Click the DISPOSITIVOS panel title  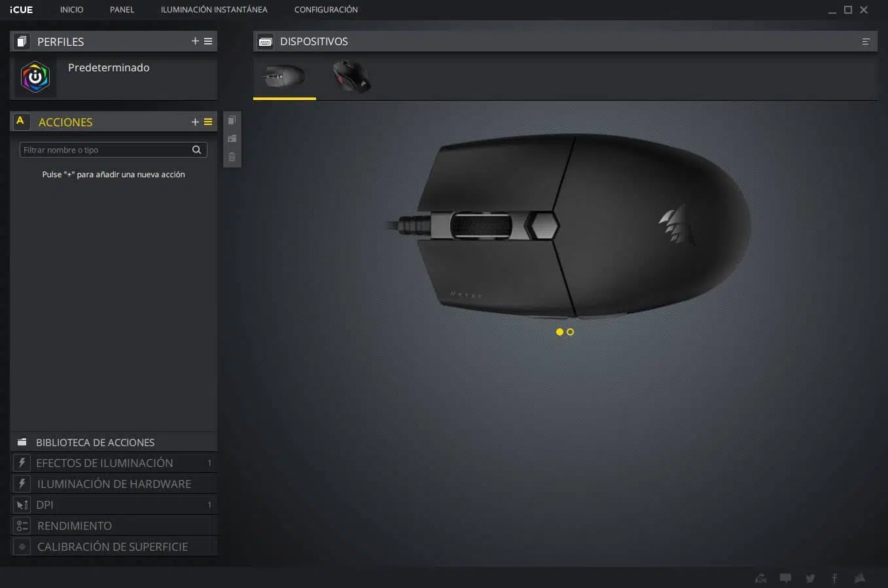tap(314, 41)
